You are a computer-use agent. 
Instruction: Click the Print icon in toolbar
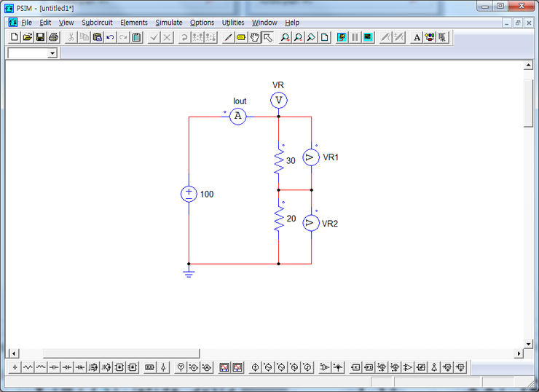click(x=53, y=37)
